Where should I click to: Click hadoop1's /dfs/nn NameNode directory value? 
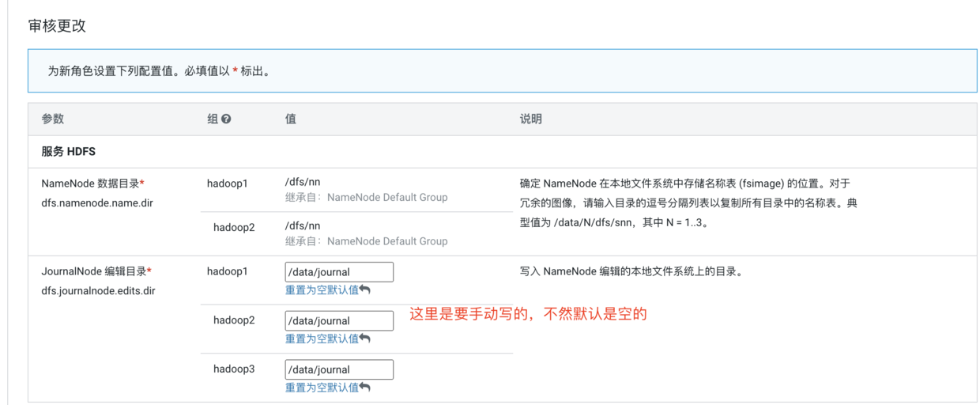(x=303, y=183)
